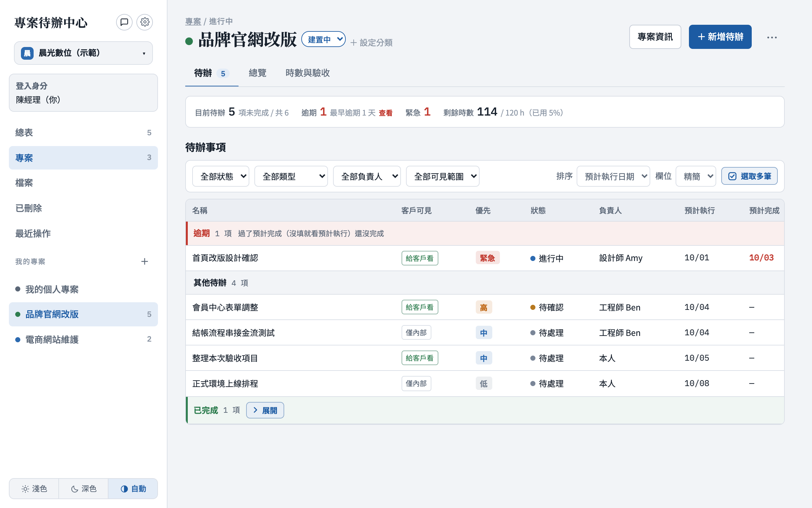
Task: Open the three-dot more menu
Action: tap(772, 37)
